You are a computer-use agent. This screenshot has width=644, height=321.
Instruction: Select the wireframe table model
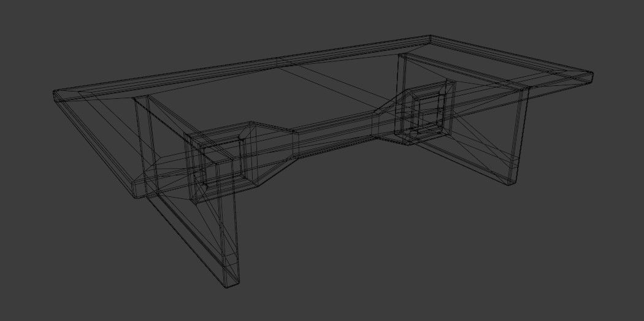pyautogui.click(x=323, y=161)
